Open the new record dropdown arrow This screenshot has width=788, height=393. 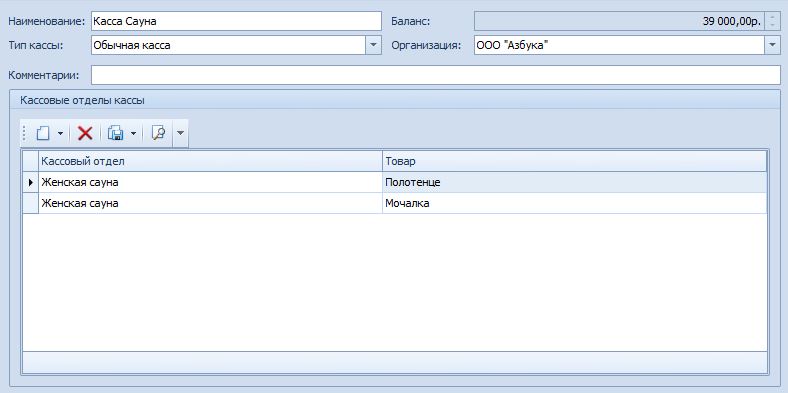click(60, 133)
